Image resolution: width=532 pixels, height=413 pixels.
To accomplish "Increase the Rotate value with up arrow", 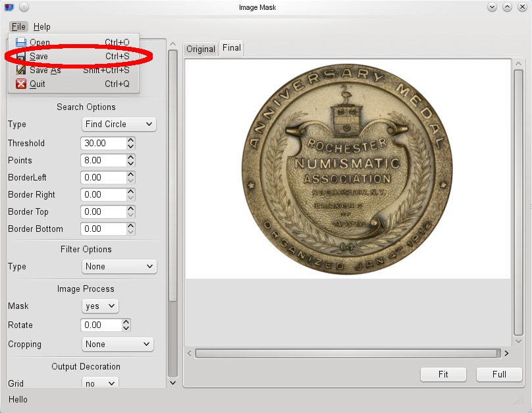I will 126,321.
